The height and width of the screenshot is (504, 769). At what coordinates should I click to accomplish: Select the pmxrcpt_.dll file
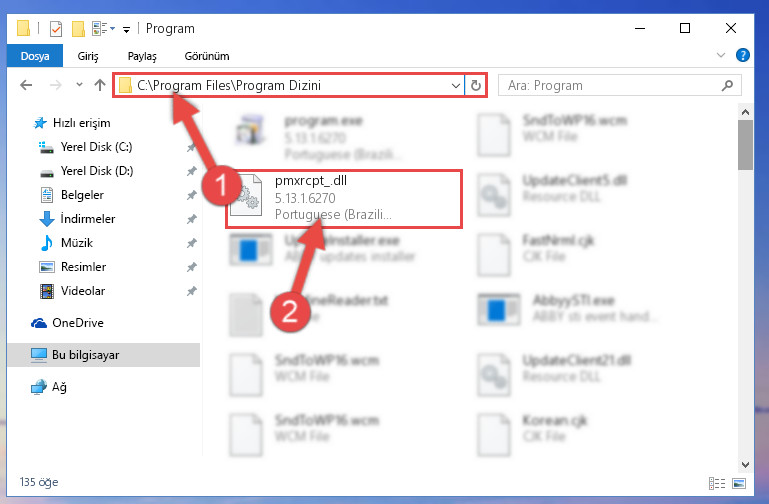[343, 198]
